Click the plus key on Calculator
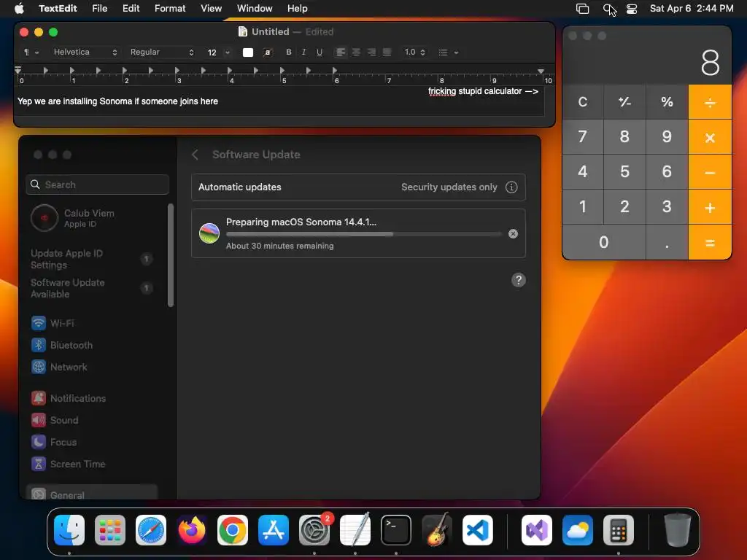This screenshot has width=747, height=560. [x=710, y=207]
